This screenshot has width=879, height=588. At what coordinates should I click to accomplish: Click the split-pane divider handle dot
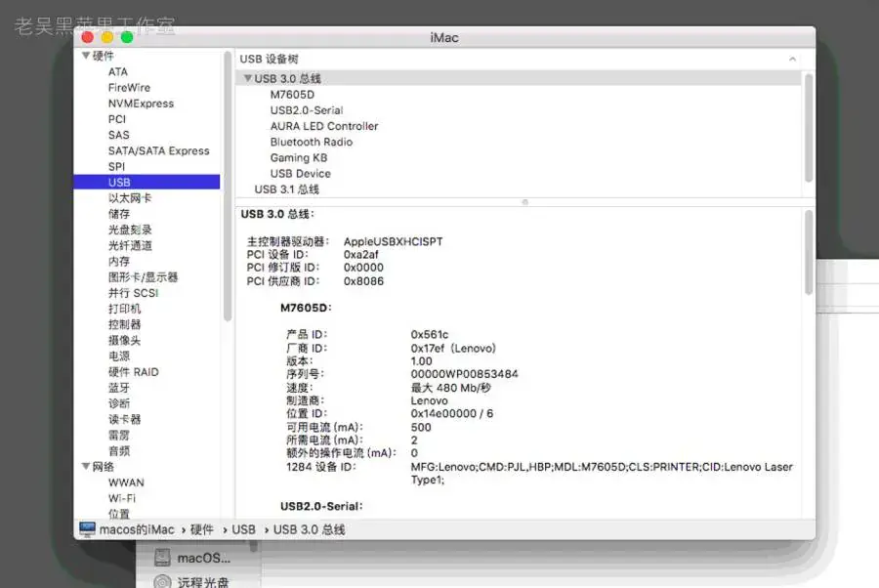[x=525, y=202]
